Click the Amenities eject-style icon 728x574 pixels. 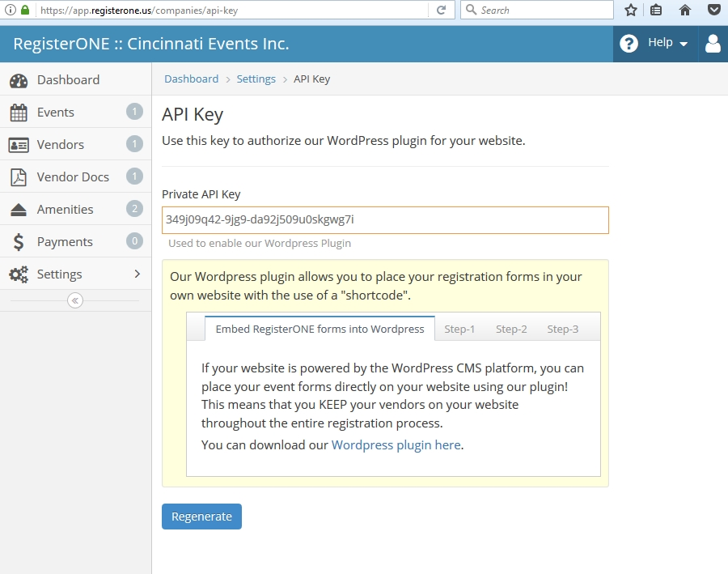pos(19,210)
